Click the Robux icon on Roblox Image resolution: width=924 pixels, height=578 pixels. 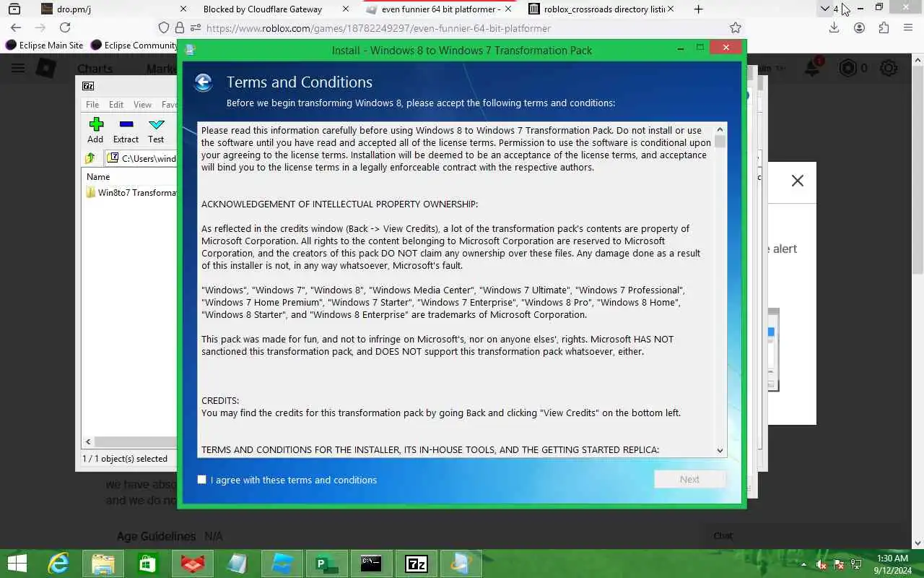pyautogui.click(x=847, y=68)
